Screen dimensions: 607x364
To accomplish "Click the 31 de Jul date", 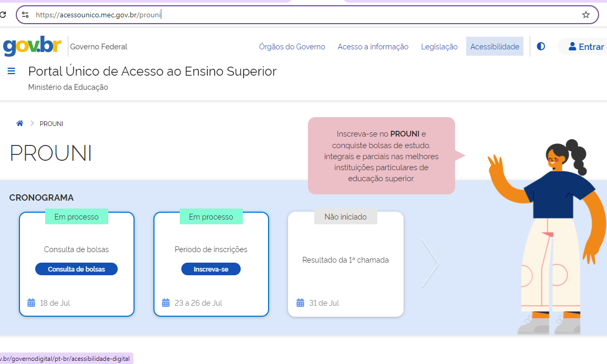I will point(324,303).
